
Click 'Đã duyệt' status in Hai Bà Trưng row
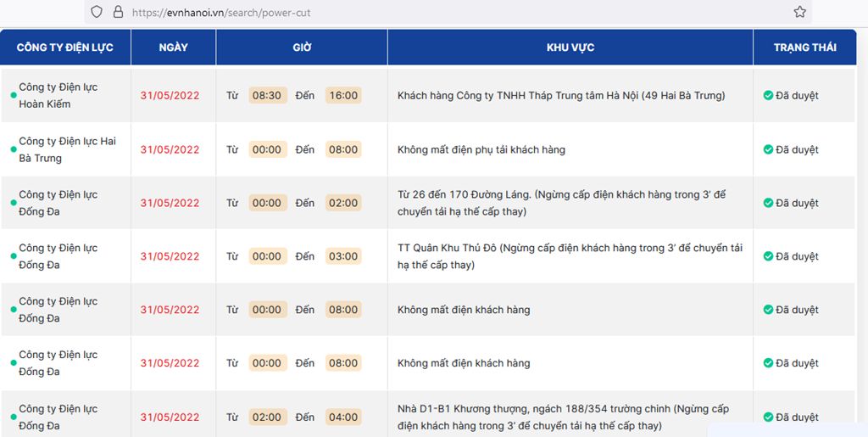pos(797,149)
